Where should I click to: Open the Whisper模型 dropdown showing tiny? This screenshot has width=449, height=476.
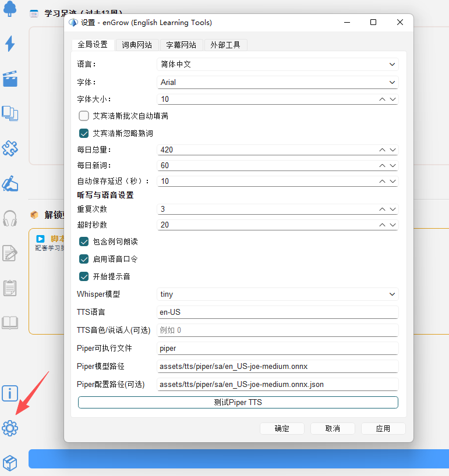pos(278,294)
